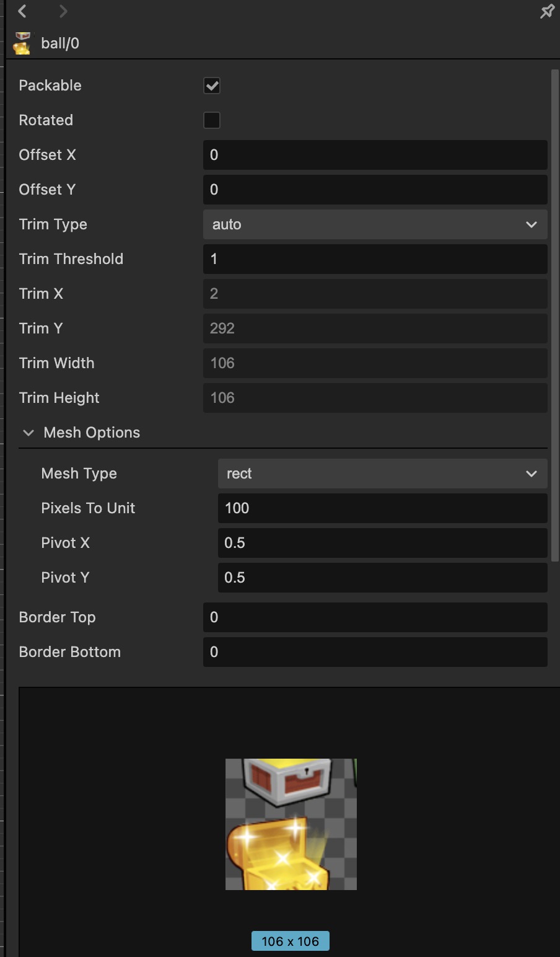Click the 106 x 106 size label

[x=290, y=941]
